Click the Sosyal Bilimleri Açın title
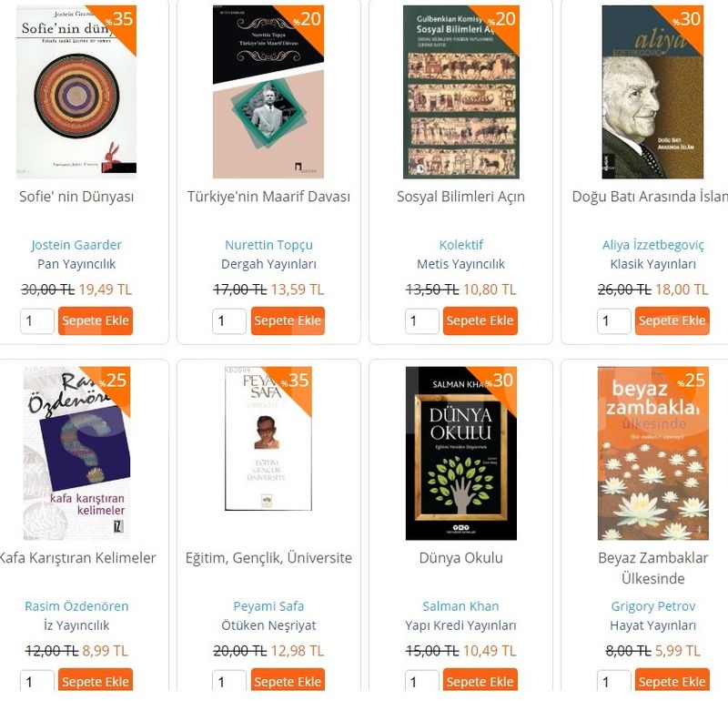Screen dimensions: 728x701 pos(461,197)
